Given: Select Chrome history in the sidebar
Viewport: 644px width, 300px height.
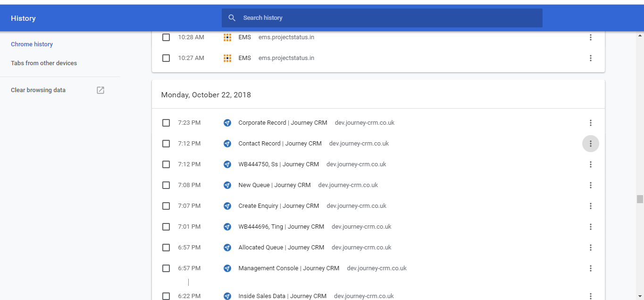Looking at the screenshot, I should click(x=32, y=44).
